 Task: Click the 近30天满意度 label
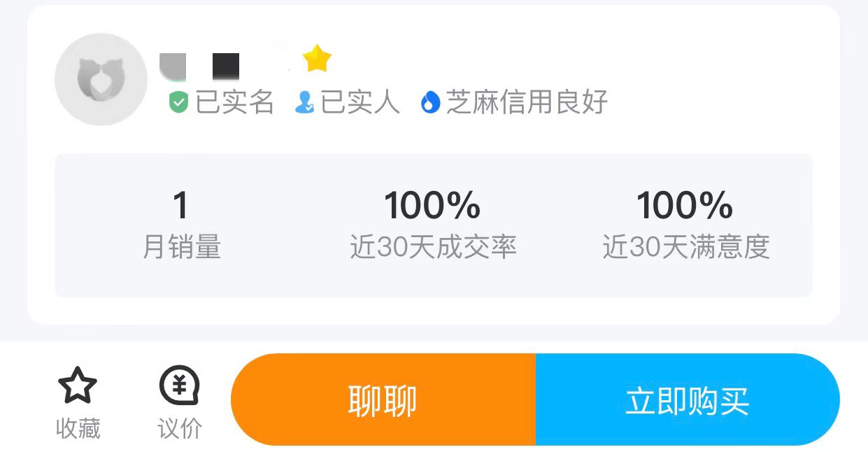point(685,247)
